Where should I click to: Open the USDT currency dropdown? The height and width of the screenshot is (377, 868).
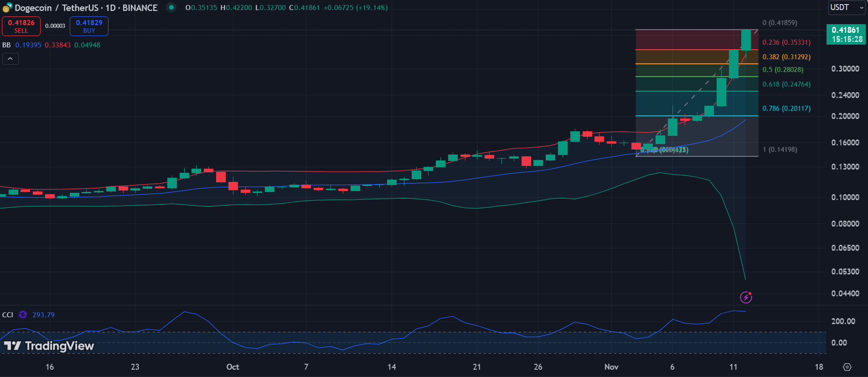(846, 7)
